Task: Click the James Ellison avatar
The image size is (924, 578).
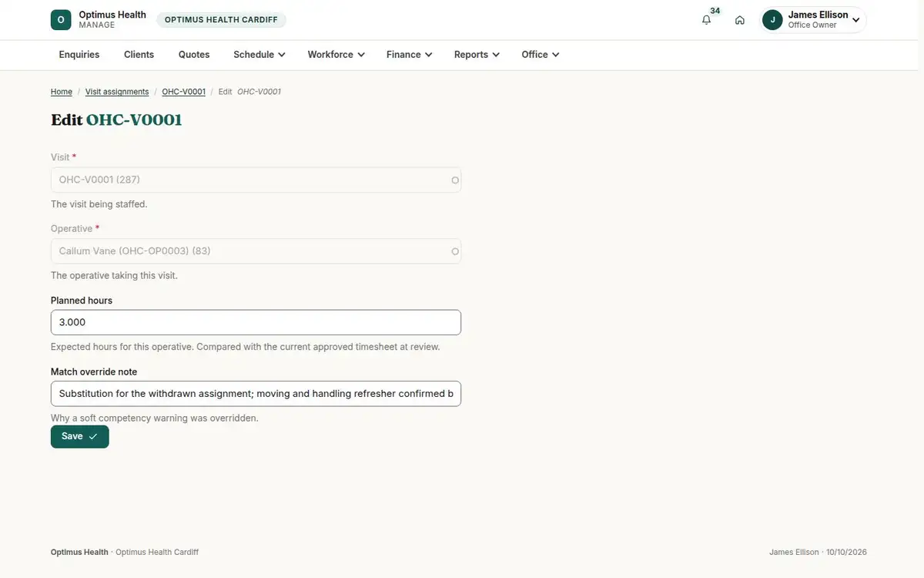Action: [772, 20]
